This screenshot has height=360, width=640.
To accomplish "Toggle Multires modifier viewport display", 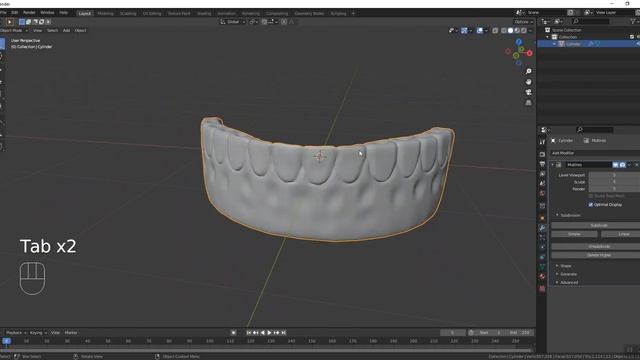I will 615,164.
